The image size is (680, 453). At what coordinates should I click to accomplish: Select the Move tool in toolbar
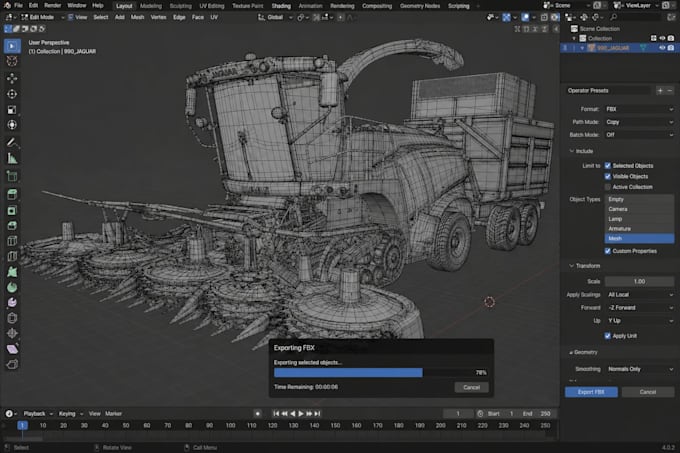point(12,78)
